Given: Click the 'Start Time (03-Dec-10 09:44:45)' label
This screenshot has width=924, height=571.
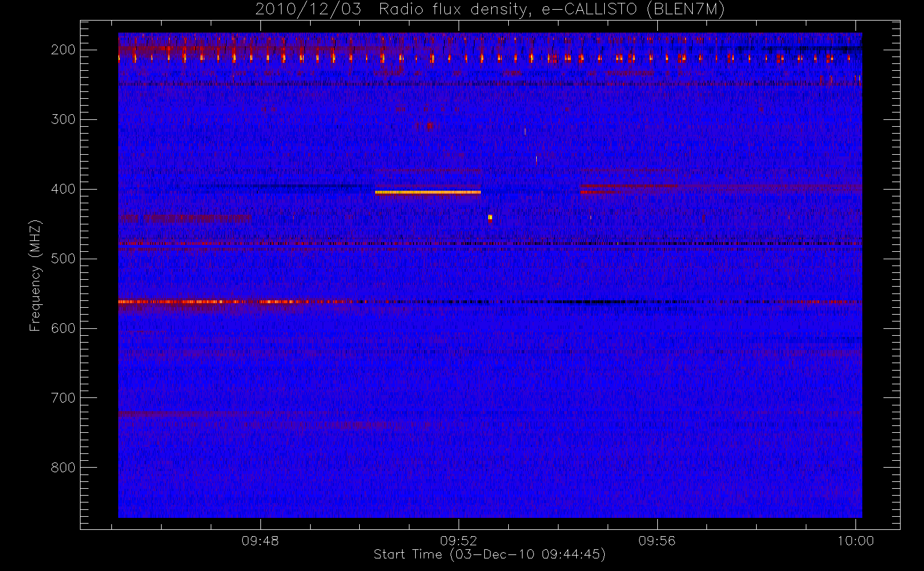Looking at the screenshot, I should click(x=489, y=554).
